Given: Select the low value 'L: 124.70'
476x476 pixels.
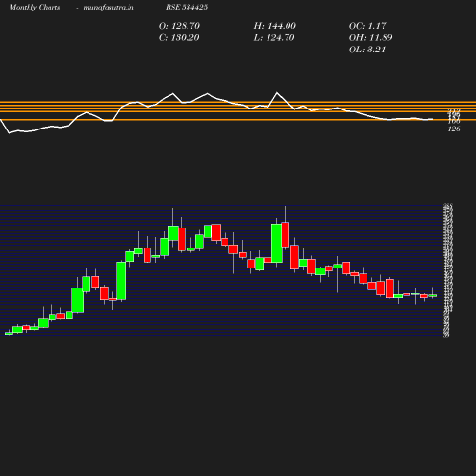Looking at the screenshot, I should [x=274, y=38].
